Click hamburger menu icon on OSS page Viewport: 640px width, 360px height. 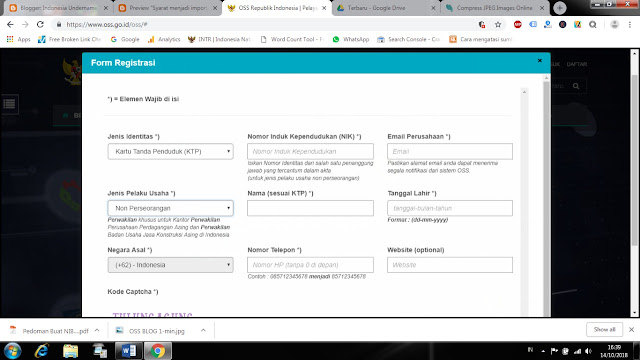[x=9, y=104]
